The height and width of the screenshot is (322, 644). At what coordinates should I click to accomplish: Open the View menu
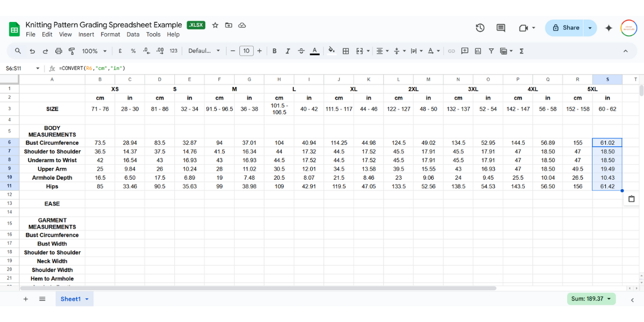[x=65, y=34]
